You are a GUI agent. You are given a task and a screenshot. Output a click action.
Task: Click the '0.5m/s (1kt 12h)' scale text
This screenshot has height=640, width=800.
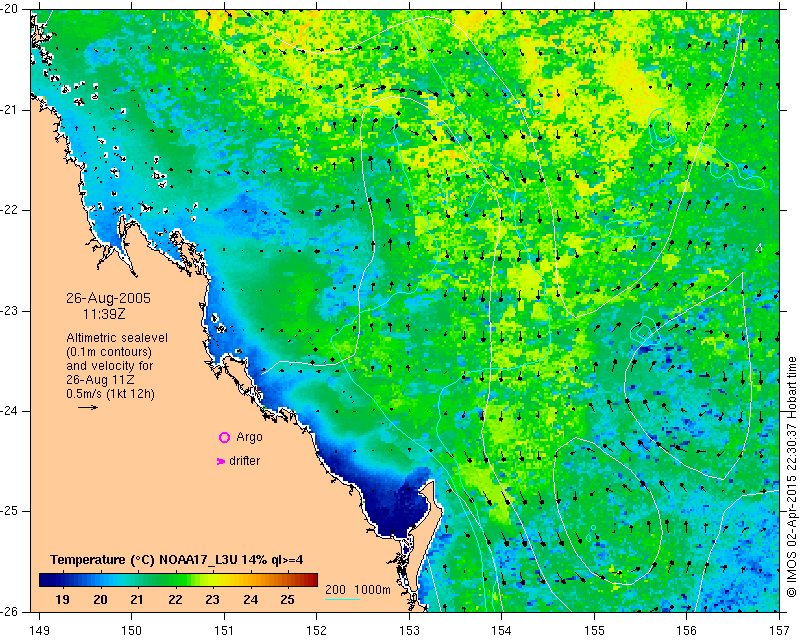tap(110, 394)
